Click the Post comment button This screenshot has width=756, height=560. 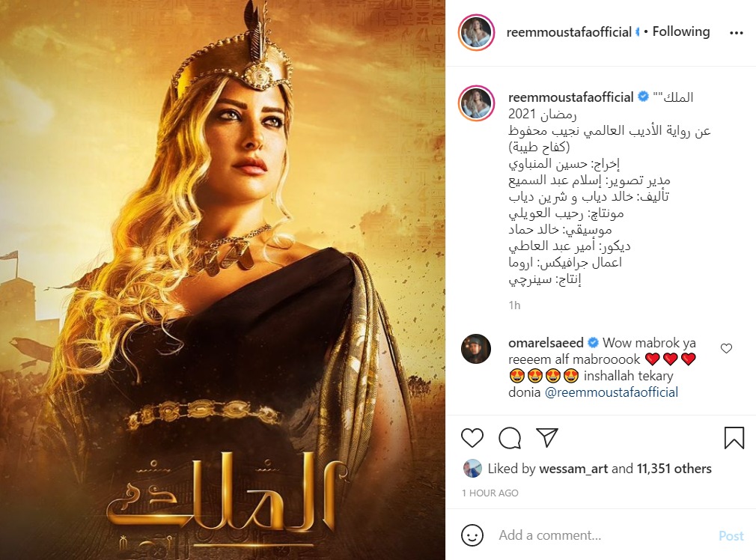coord(731,536)
